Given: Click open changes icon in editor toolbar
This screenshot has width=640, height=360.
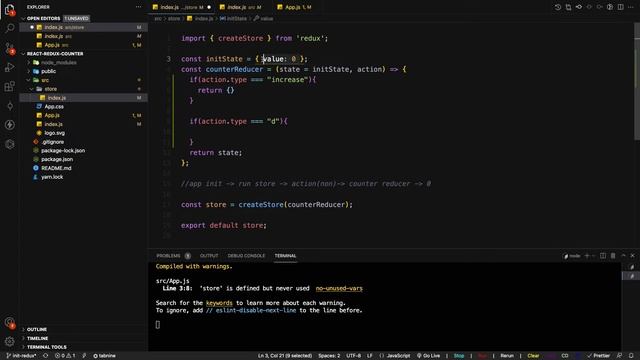Looking at the screenshot, I should coord(568,7).
